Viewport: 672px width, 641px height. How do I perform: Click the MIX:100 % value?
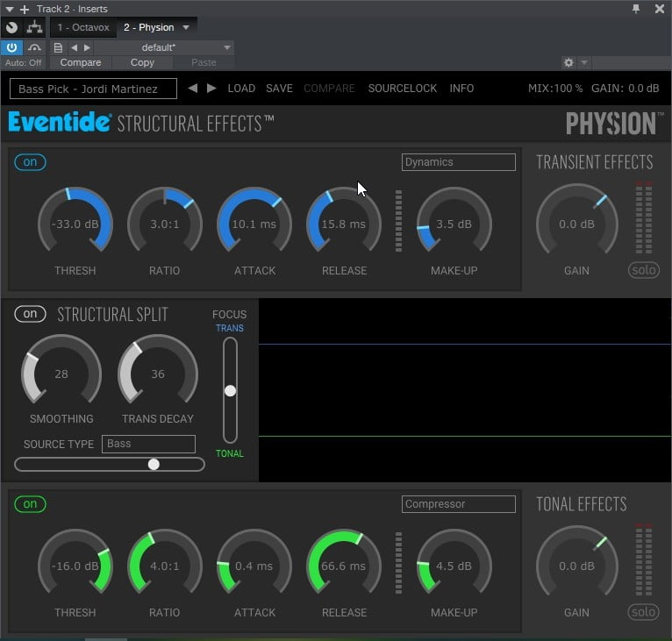tap(555, 89)
